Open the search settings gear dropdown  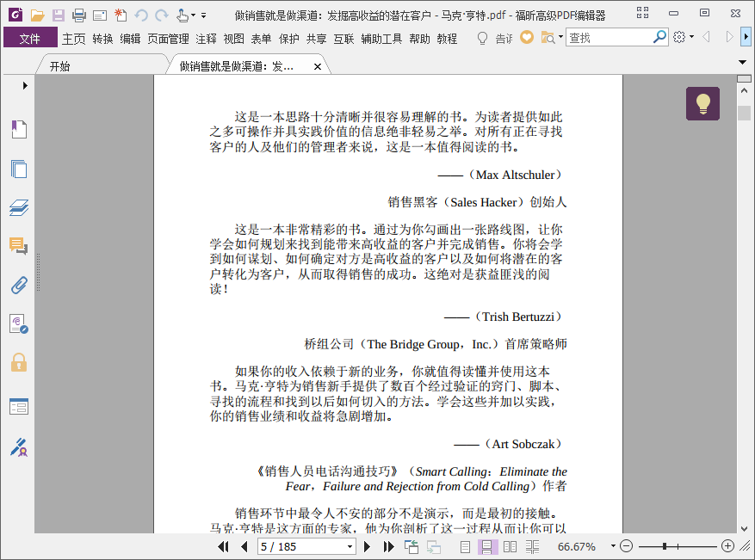(684, 37)
